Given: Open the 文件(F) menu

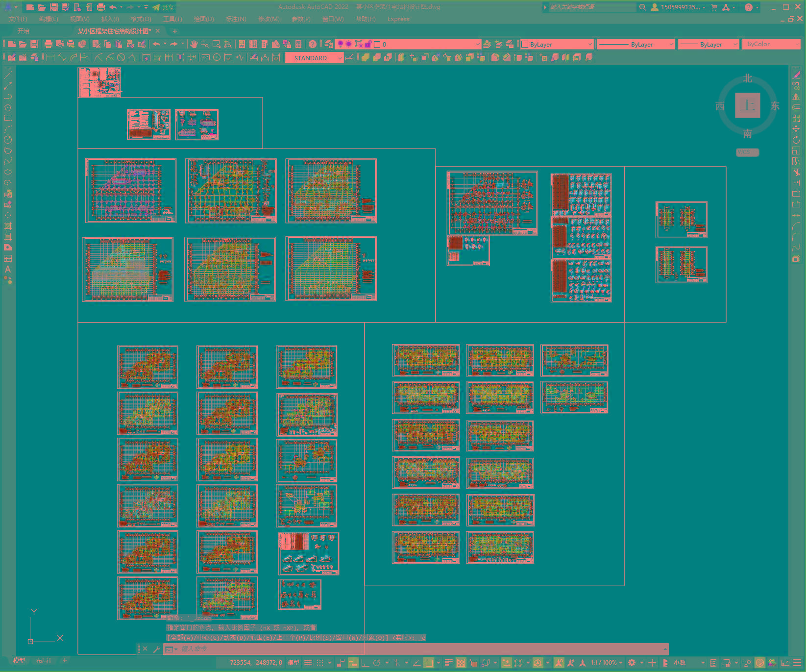Looking at the screenshot, I should pos(18,19).
